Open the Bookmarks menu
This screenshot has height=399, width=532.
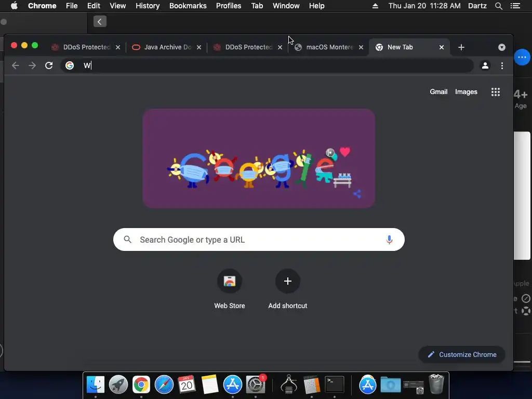pyautogui.click(x=188, y=6)
